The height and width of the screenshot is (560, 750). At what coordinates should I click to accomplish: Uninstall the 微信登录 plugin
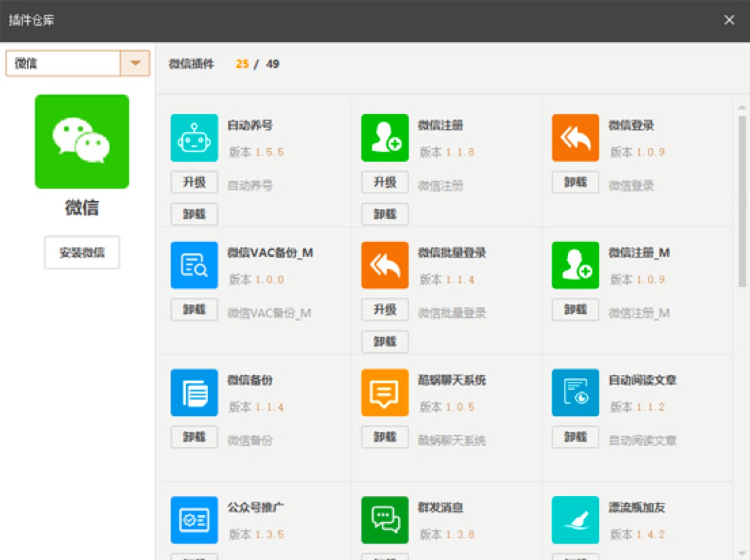[575, 182]
